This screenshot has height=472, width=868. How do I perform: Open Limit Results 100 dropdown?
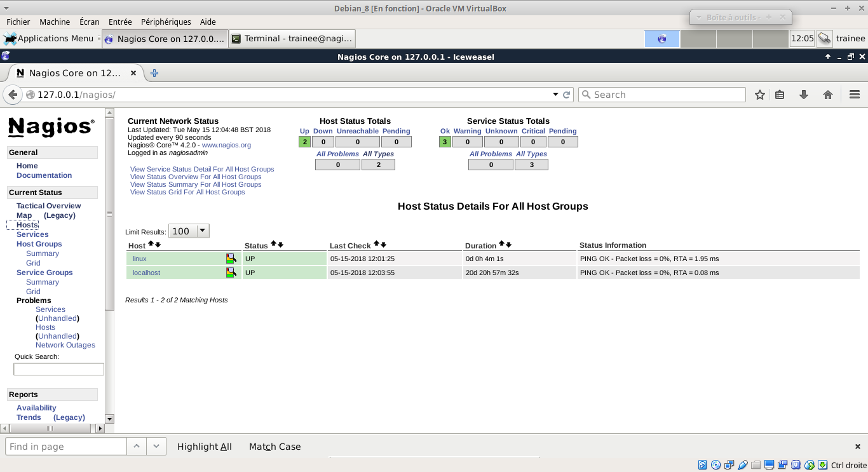point(189,231)
